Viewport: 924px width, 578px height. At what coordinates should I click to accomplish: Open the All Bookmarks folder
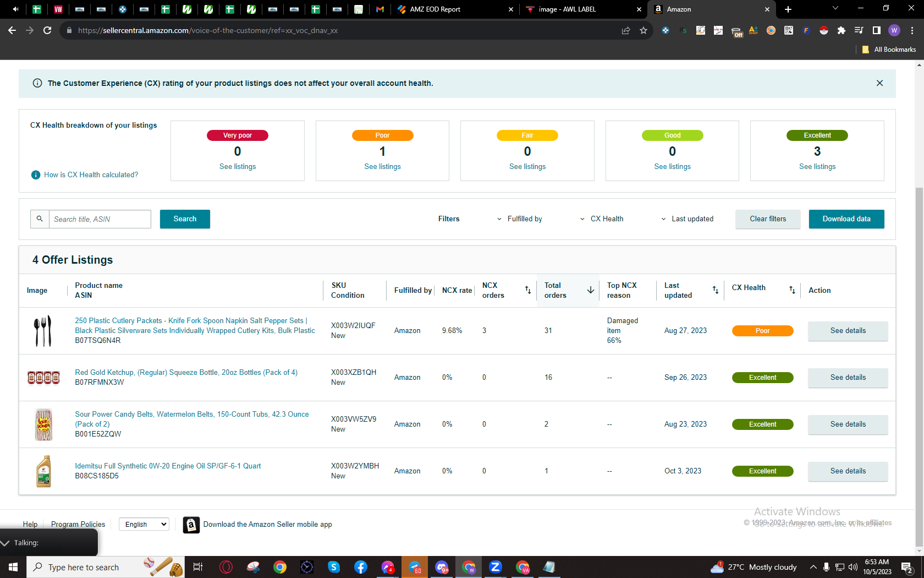pos(889,50)
